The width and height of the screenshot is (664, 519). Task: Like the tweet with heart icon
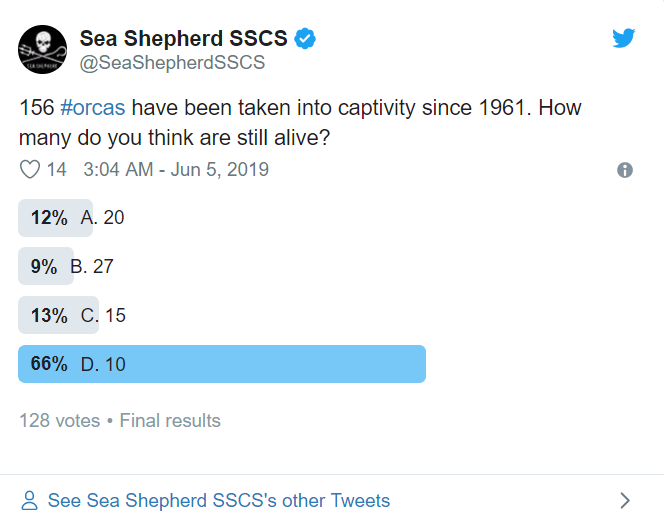(30, 170)
